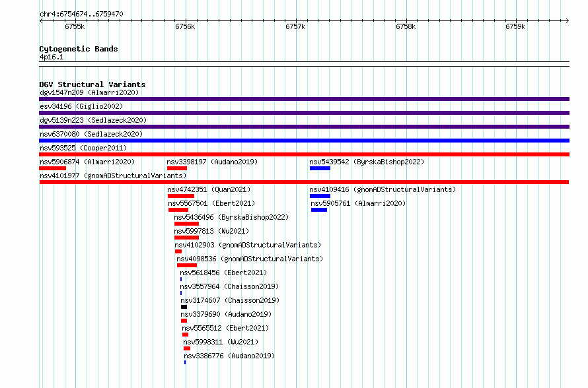Viewport: 588px width, 388px height.
Task: Click the purple bar under dgv1547n209
Action: coord(304,99)
